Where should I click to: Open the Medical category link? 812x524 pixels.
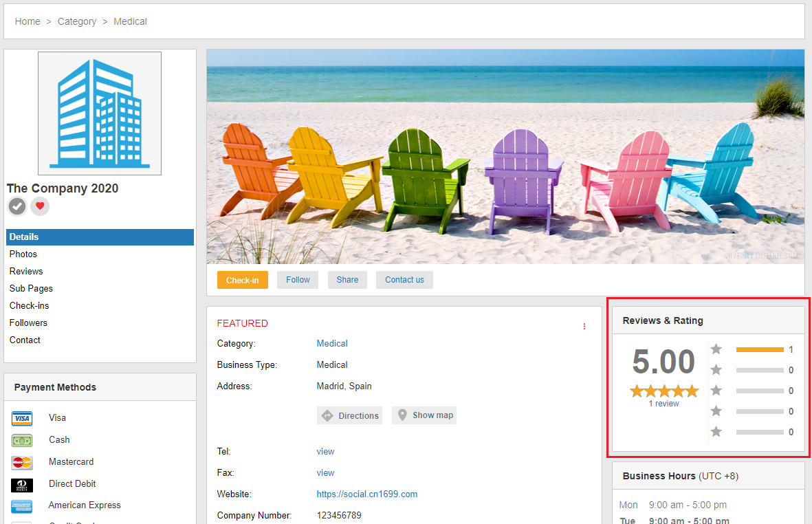[332, 343]
